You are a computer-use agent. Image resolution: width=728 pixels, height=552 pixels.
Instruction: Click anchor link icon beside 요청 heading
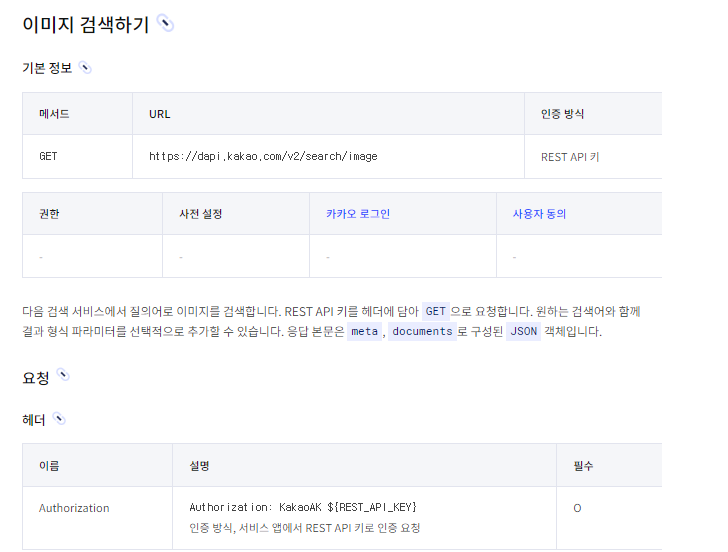(63, 375)
